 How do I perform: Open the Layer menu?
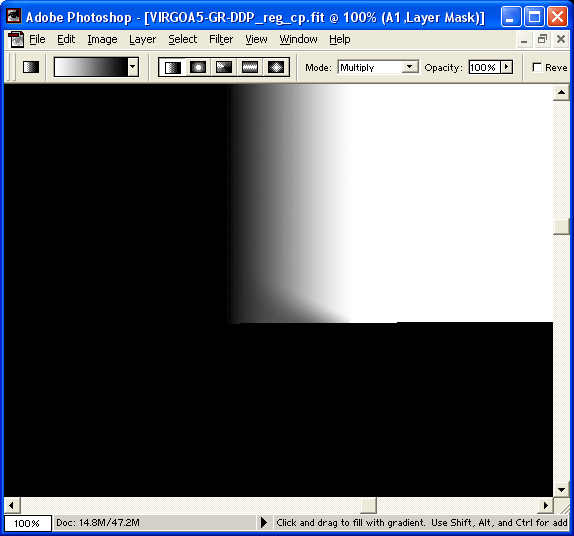[x=142, y=39]
